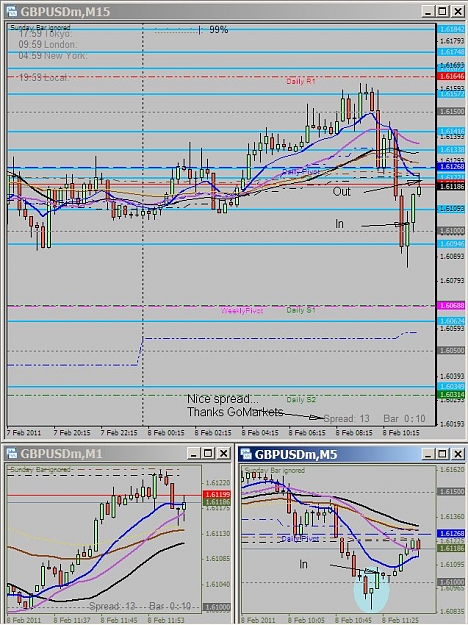Activate the GBPUSDm,M5 window title text
The image size is (468, 625).
[296, 454]
